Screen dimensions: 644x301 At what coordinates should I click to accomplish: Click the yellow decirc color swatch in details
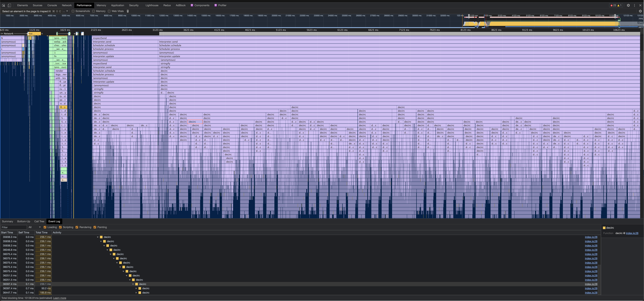click(604, 228)
